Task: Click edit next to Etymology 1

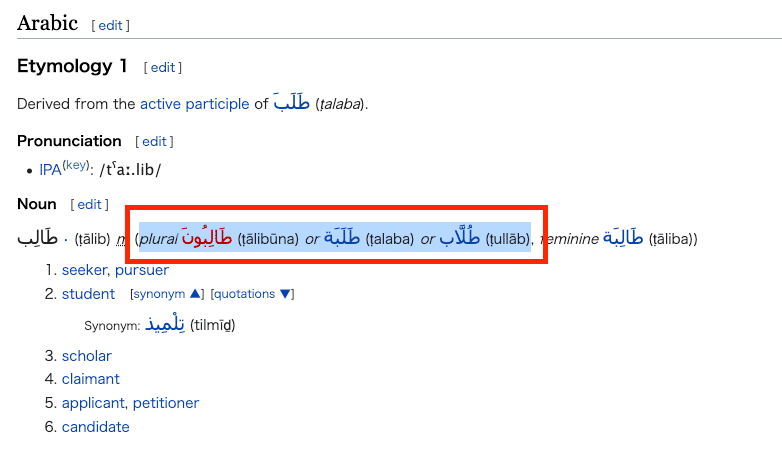Action: click(x=163, y=68)
